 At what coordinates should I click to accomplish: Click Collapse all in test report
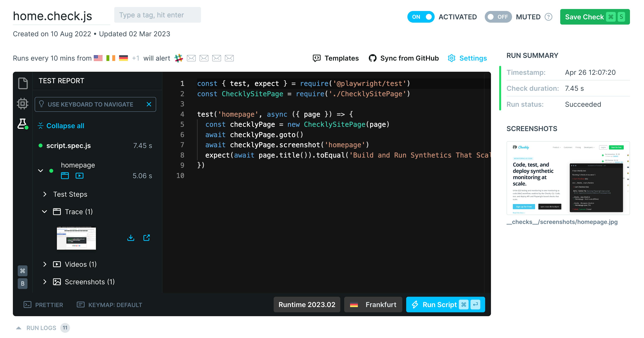[61, 126]
